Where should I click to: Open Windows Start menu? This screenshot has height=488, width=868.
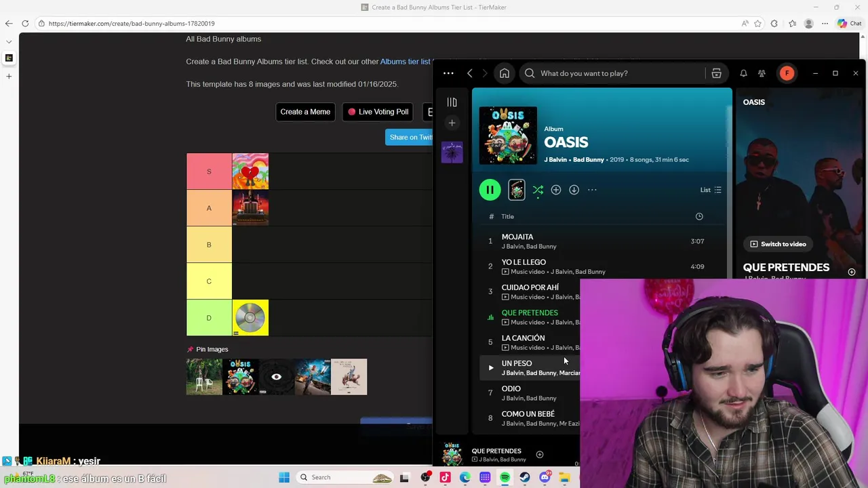pos(284,477)
